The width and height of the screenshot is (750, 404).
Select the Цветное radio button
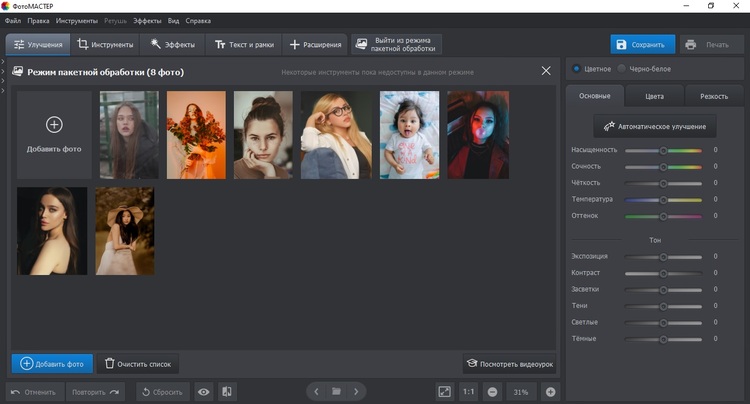pos(577,69)
